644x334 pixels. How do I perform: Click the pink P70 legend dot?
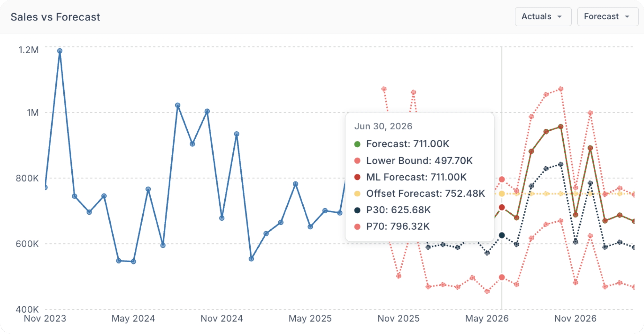[358, 226]
